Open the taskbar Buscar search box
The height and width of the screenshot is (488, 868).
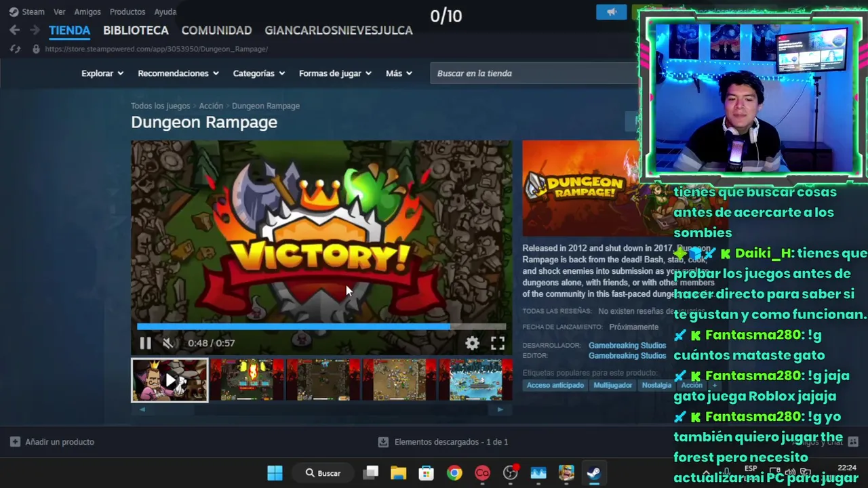[323, 473]
